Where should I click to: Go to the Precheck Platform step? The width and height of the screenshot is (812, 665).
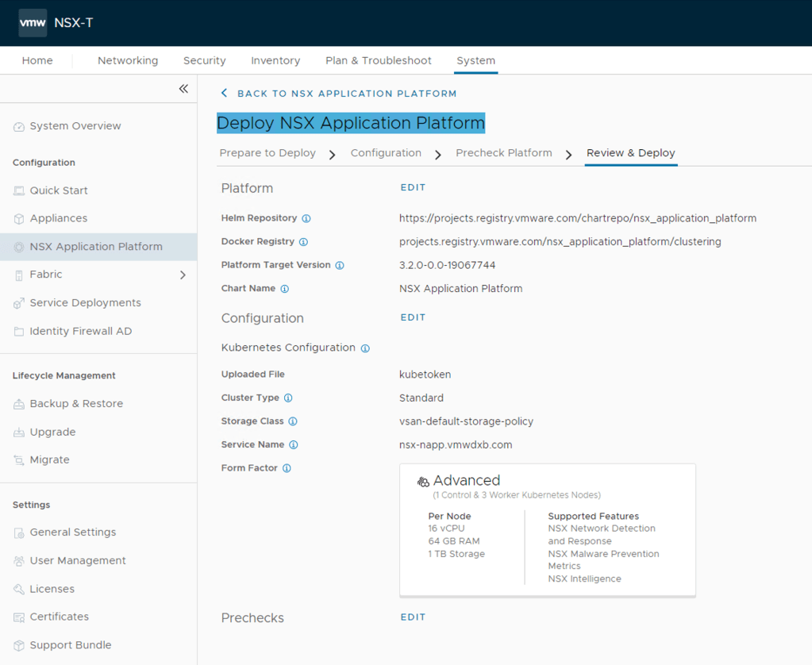[x=503, y=153]
